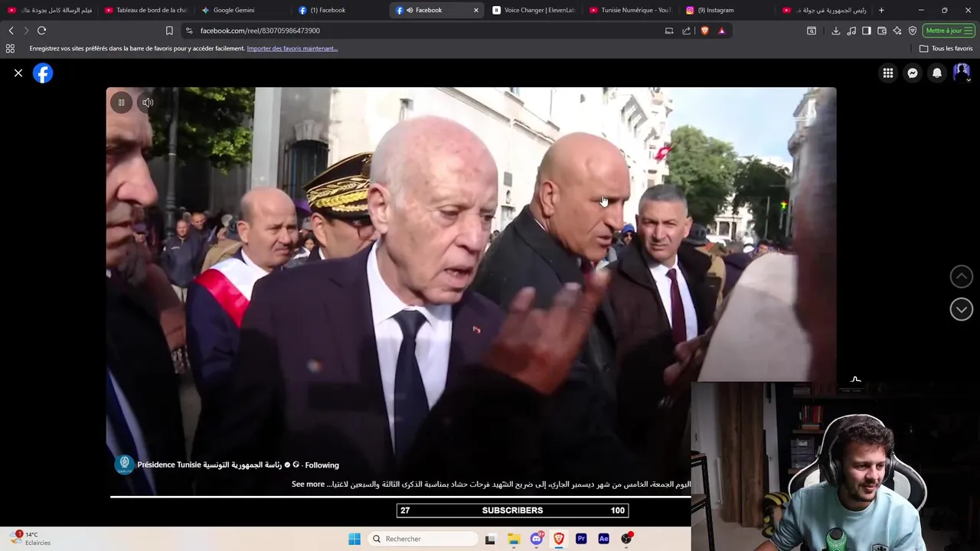Open Adobe Premiere Pro from taskbar
The width and height of the screenshot is (980, 551).
581,539
